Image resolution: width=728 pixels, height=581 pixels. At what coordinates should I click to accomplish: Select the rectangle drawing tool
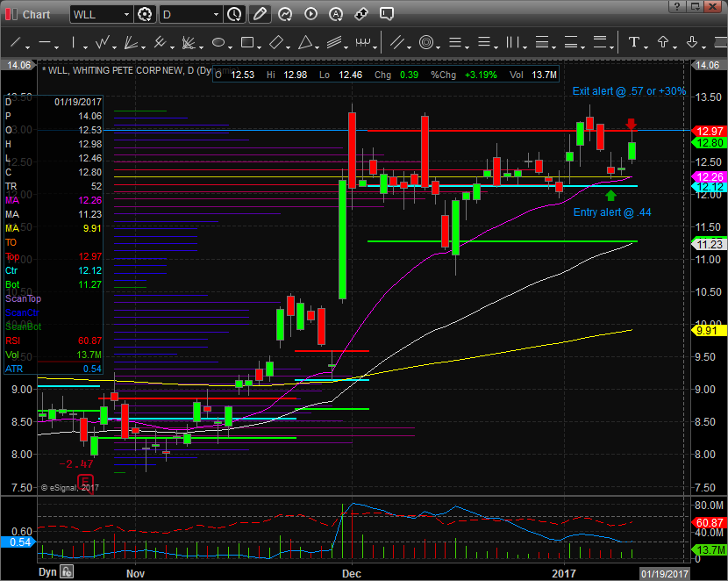[x=247, y=43]
